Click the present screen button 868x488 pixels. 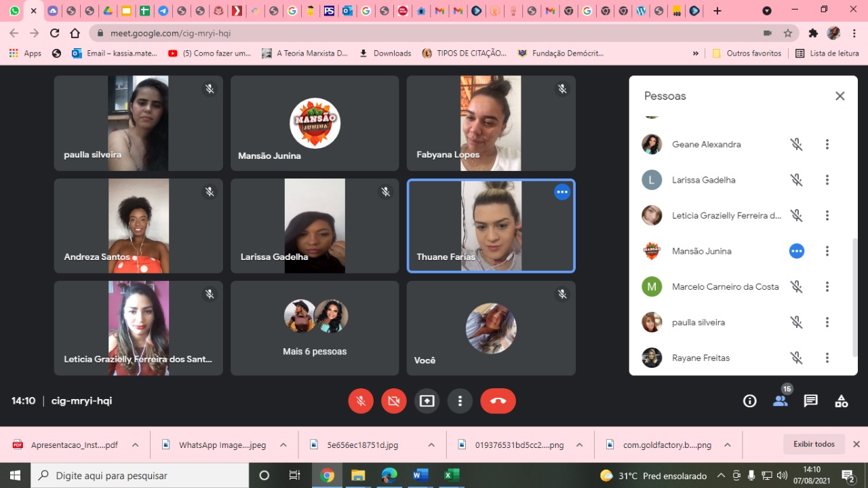427,401
